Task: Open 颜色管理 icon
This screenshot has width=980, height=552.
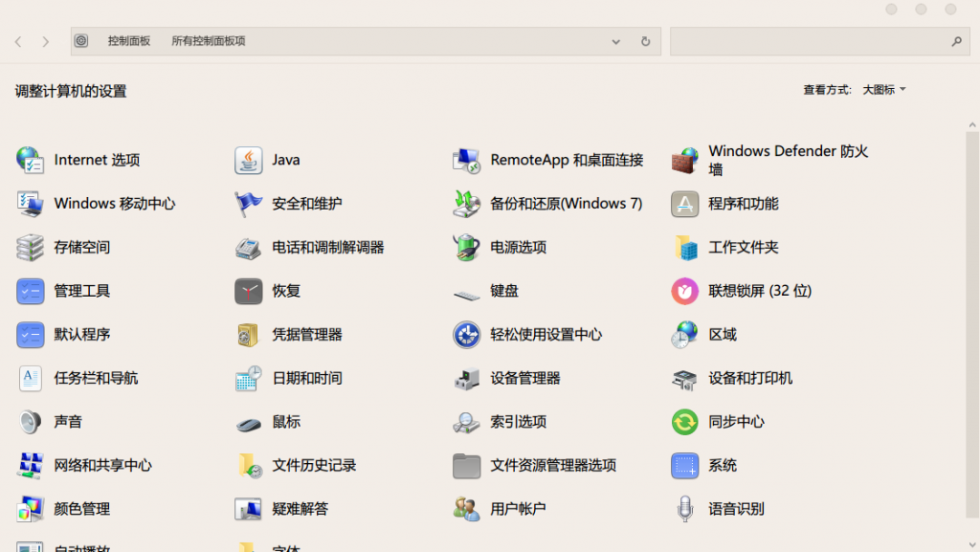Action: (x=30, y=510)
